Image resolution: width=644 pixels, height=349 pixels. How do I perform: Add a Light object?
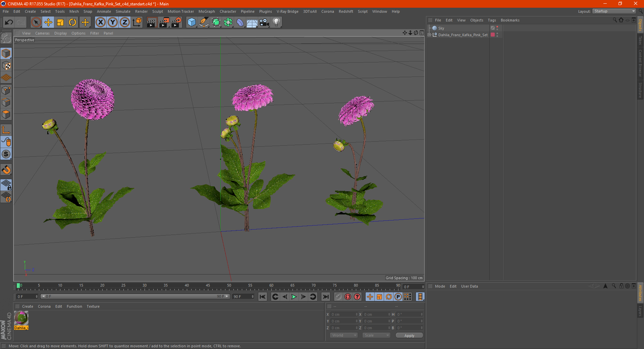tap(276, 22)
